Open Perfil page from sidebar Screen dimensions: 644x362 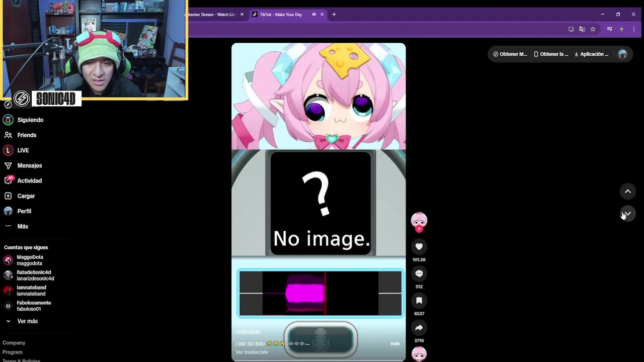(x=24, y=211)
